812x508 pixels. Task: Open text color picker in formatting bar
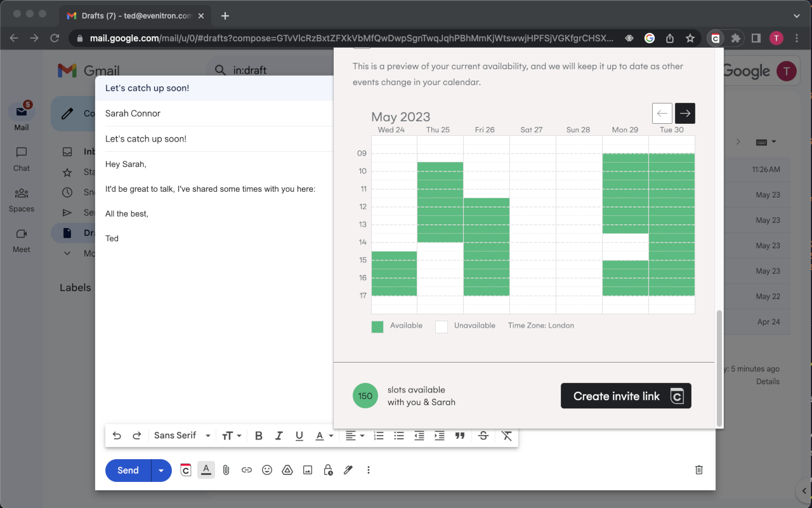coord(325,436)
